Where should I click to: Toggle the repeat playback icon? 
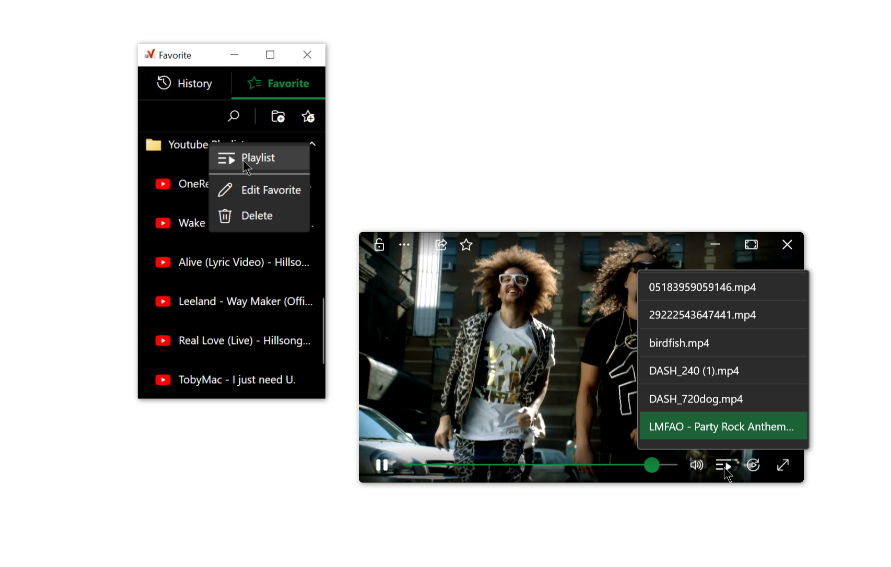pos(753,465)
